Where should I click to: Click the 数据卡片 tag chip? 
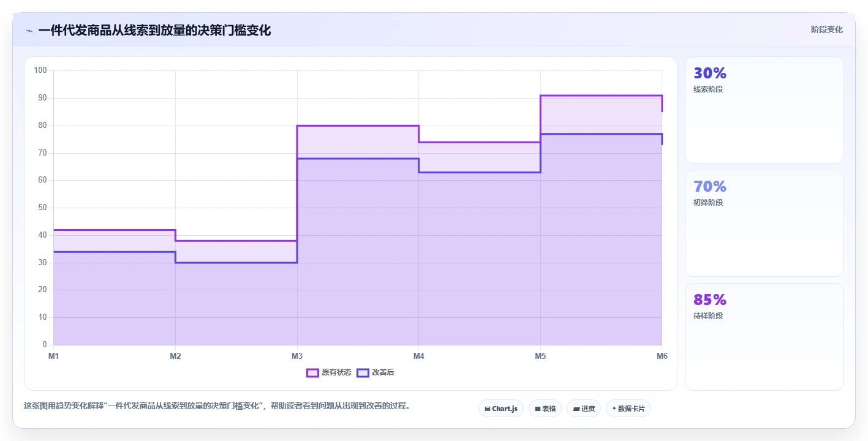click(x=628, y=409)
